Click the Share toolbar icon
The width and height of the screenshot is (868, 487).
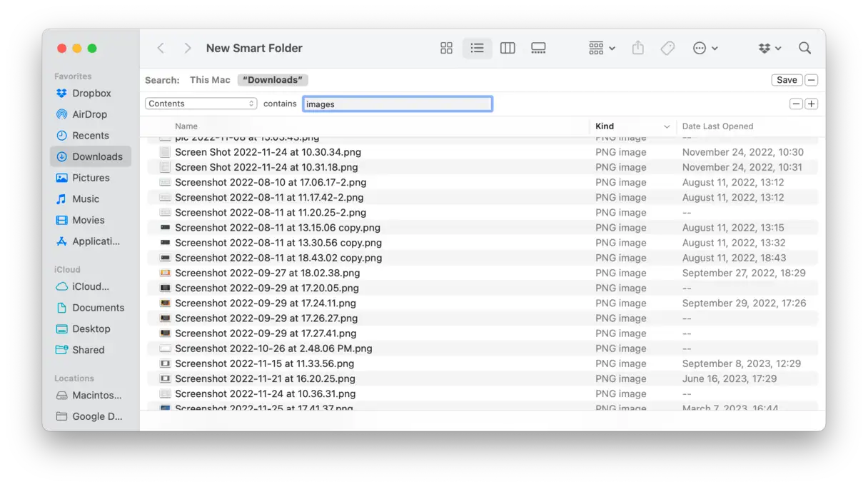point(638,48)
